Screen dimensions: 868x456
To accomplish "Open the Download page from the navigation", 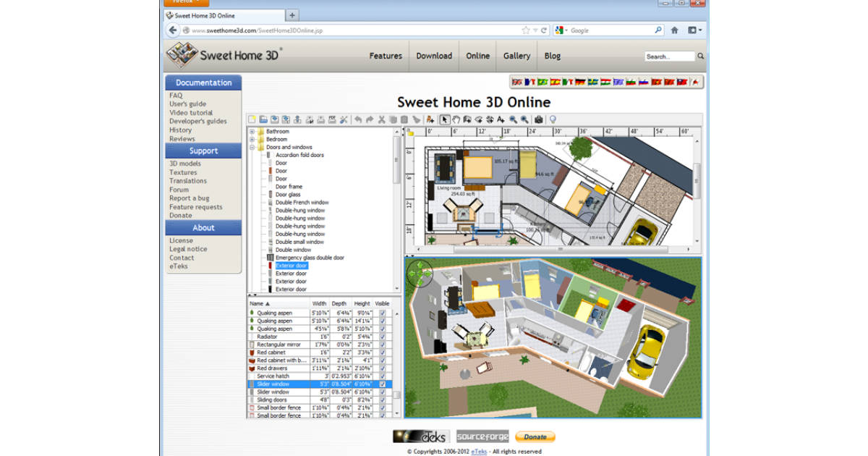I will coord(434,56).
